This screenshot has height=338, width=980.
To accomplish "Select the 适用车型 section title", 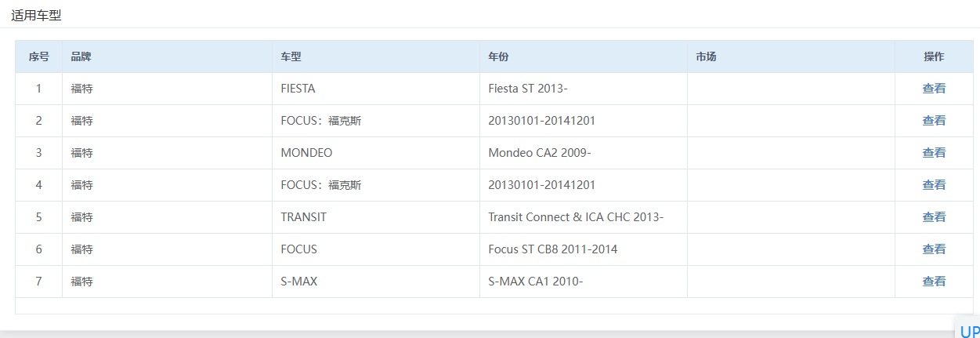I will [x=36, y=15].
